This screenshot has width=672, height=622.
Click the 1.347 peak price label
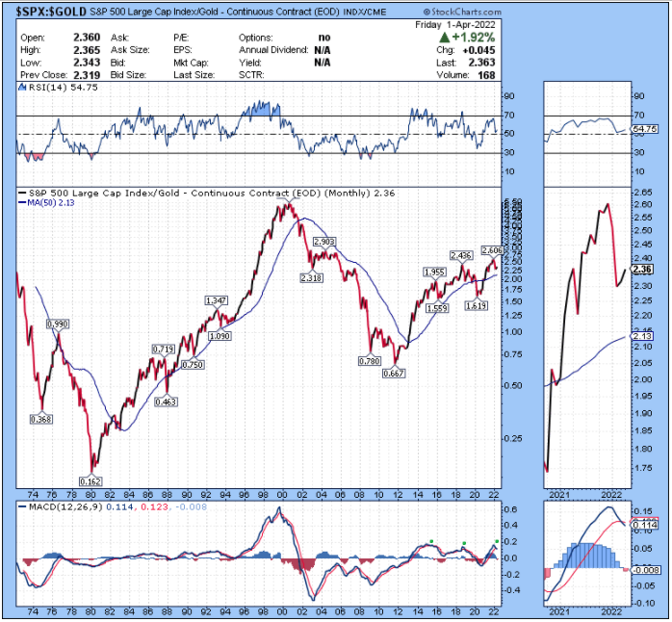(216, 300)
